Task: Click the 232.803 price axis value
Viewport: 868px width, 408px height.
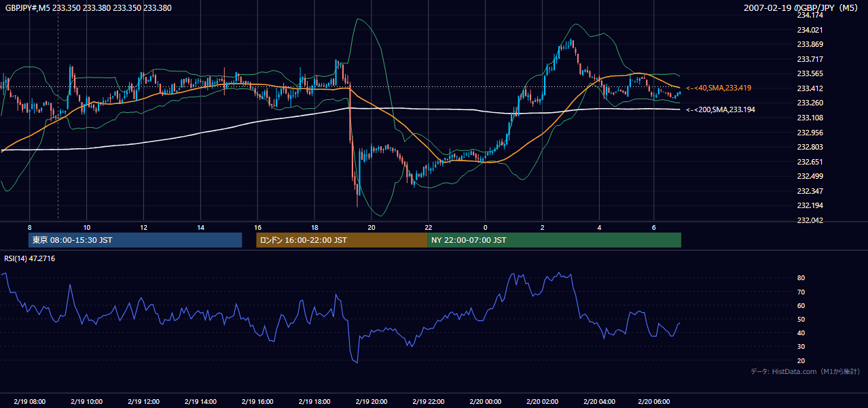Action: [810, 147]
